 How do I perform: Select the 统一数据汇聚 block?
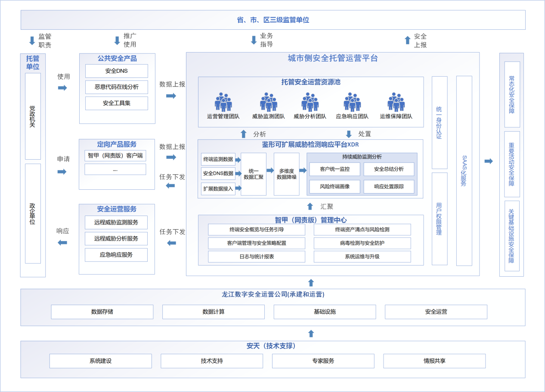click(253, 174)
